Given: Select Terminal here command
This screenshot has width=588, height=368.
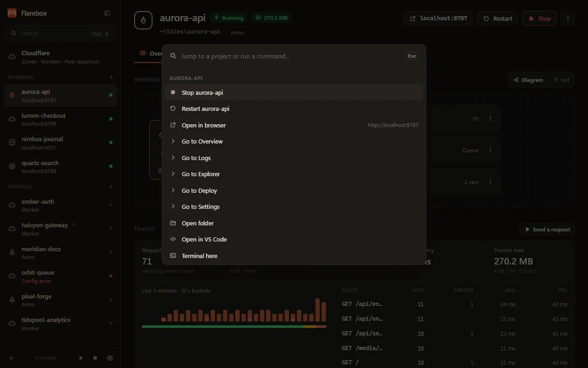Looking at the screenshot, I should (294, 256).
